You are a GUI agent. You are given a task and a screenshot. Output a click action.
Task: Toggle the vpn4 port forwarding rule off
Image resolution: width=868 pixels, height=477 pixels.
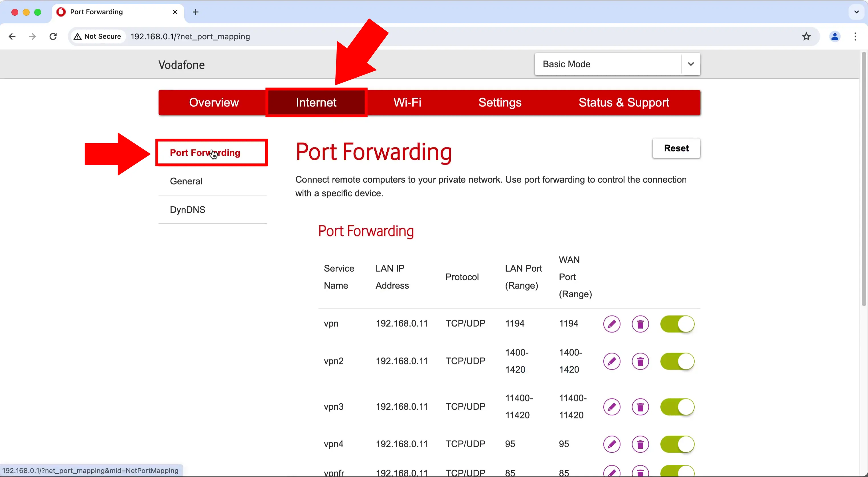pyautogui.click(x=677, y=444)
